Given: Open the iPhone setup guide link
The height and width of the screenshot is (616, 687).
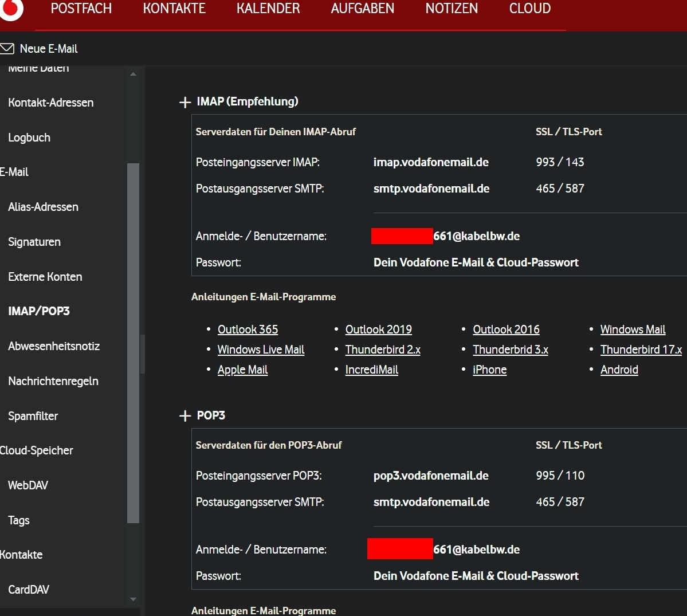Looking at the screenshot, I should coord(489,370).
